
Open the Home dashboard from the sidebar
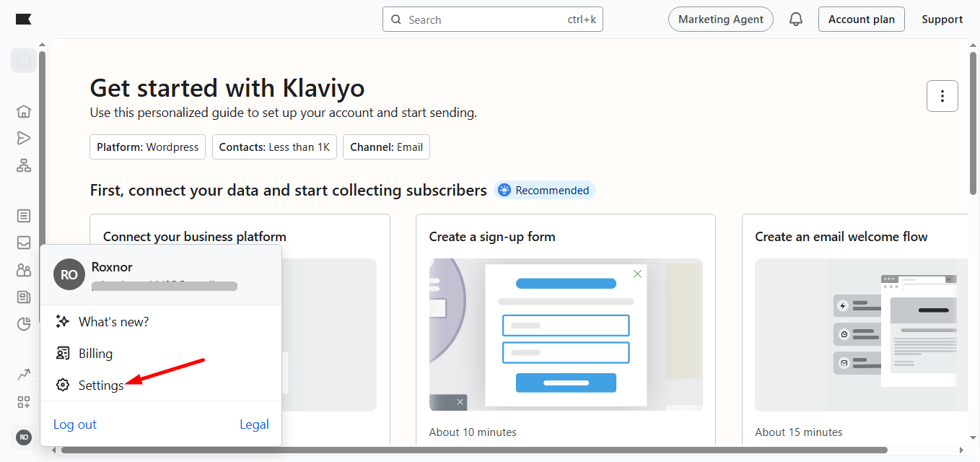point(24,111)
